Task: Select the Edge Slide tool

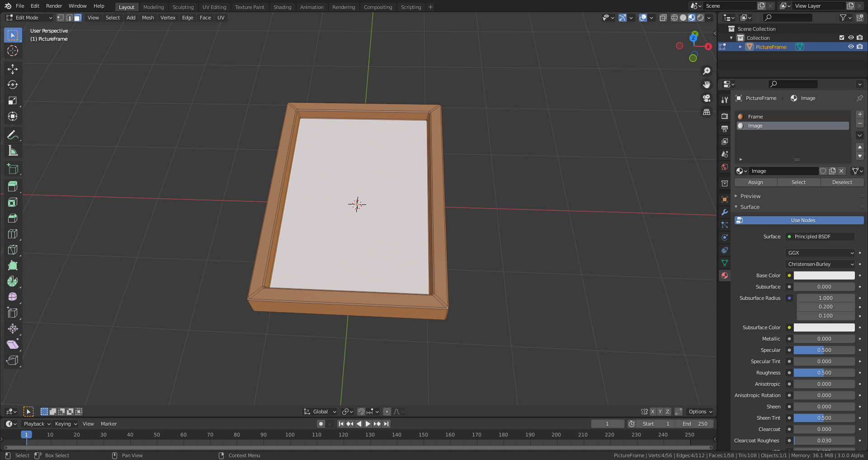Action: pyautogui.click(x=13, y=313)
